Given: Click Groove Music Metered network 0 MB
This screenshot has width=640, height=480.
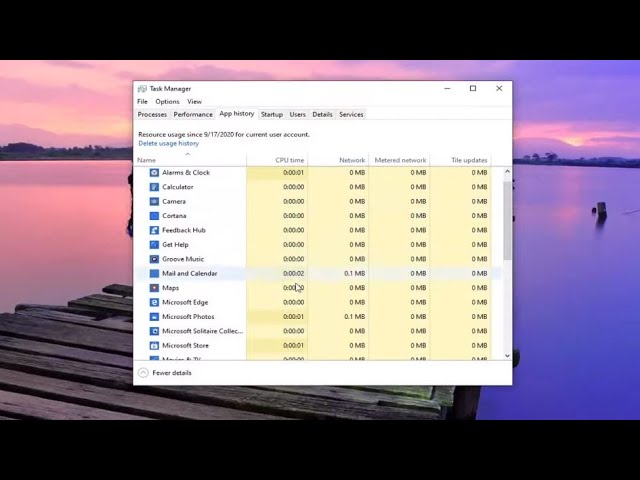Looking at the screenshot, I should (418, 259).
